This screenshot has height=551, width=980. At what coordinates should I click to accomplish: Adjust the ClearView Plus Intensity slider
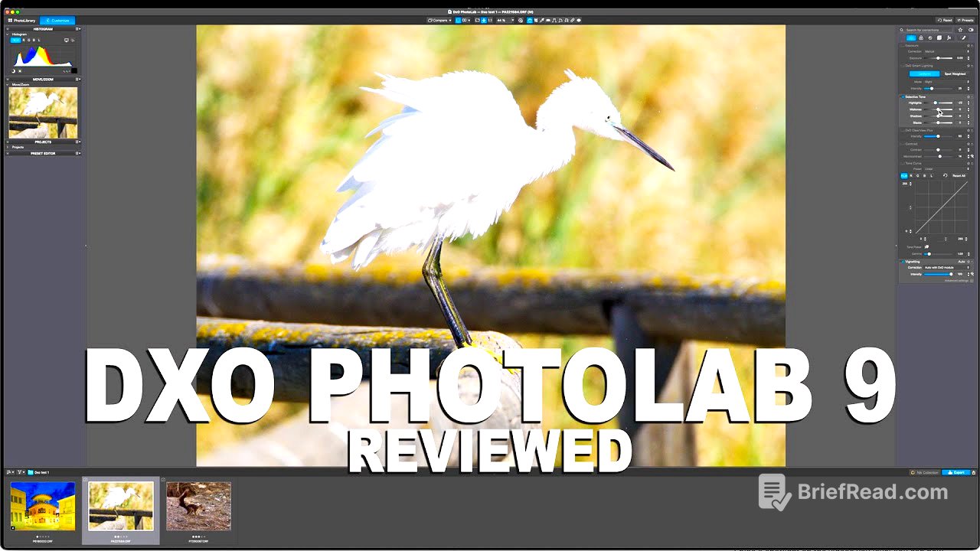[938, 136]
